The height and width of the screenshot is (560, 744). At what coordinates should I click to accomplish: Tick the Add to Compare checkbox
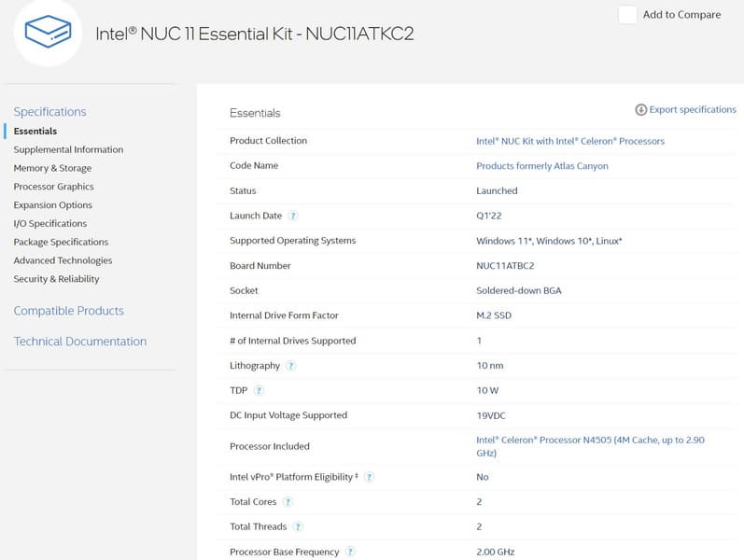click(628, 15)
